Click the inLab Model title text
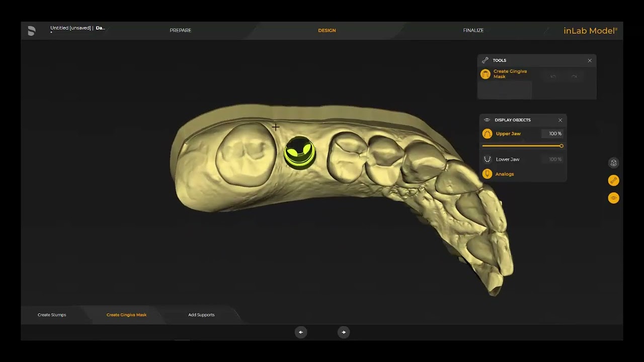 590,31
